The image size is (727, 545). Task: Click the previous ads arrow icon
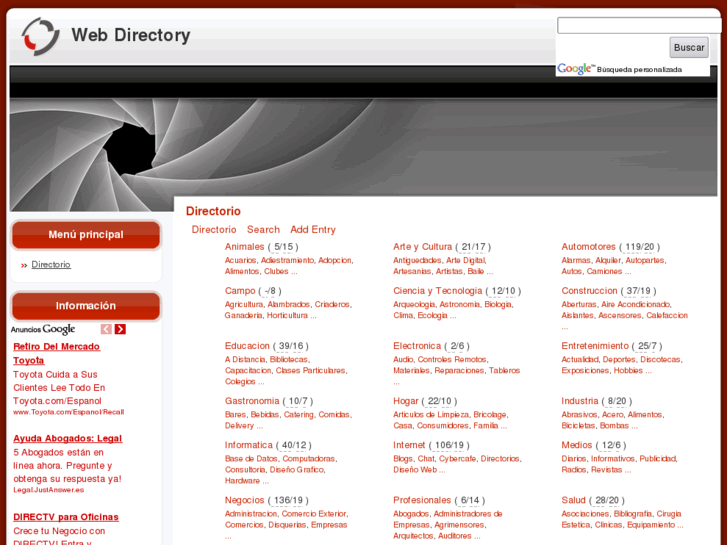tap(106, 329)
